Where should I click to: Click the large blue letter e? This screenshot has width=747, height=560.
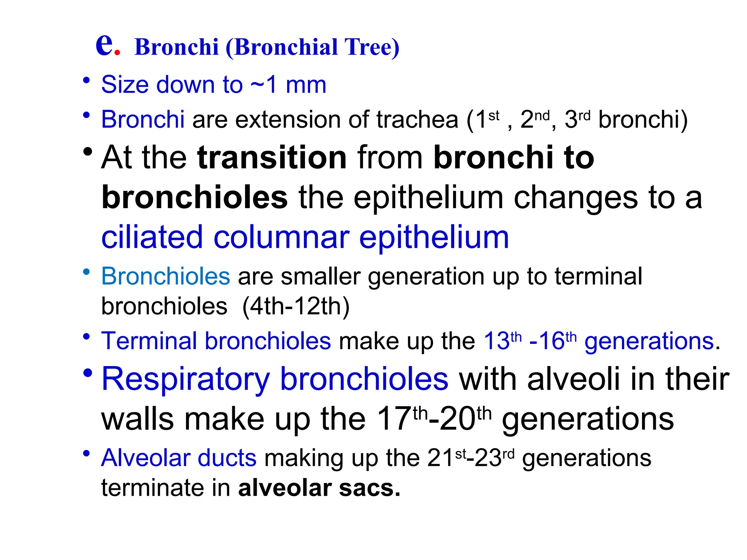pyautogui.click(x=104, y=45)
